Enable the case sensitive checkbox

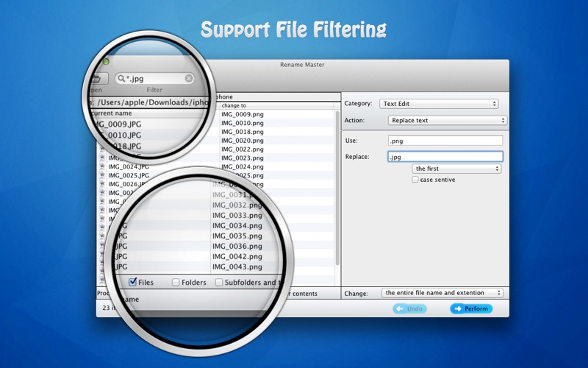click(415, 180)
